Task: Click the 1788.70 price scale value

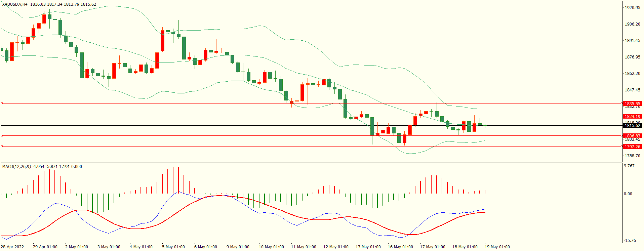Action: pyautogui.click(x=632, y=156)
